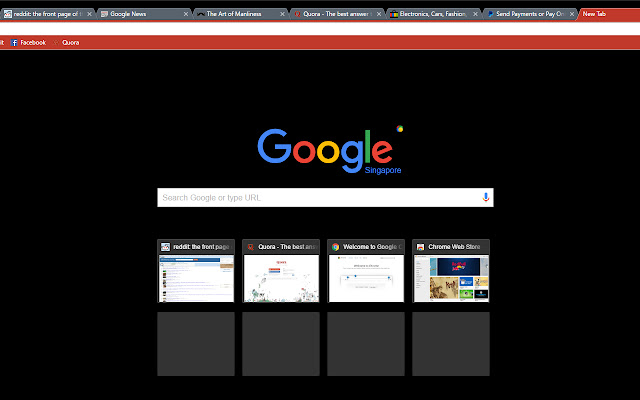The image size is (640, 400).
Task: Click the Quora bookmark favicon
Action: (x=56, y=42)
